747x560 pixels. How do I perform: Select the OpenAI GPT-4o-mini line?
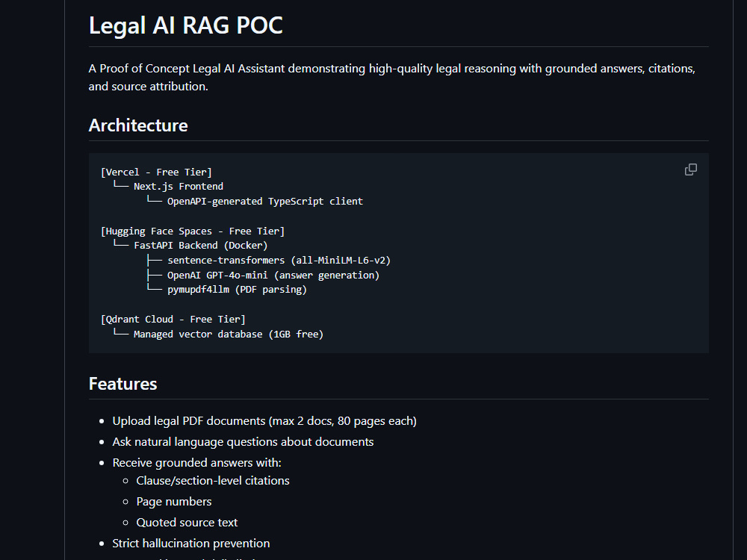click(273, 275)
